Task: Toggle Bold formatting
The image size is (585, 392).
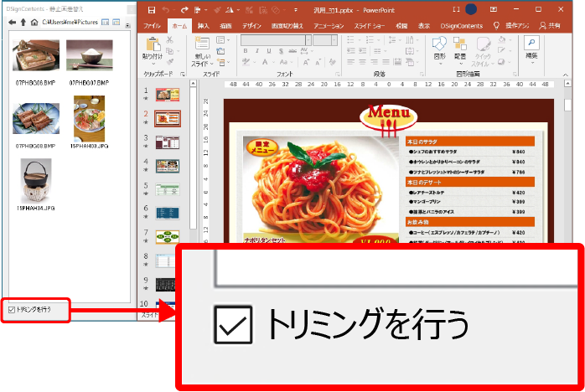Action: click(246, 51)
